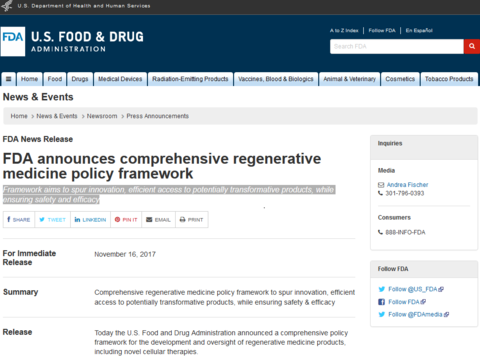
Task: Print the page with the PRINT button
Action: pyautogui.click(x=192, y=220)
